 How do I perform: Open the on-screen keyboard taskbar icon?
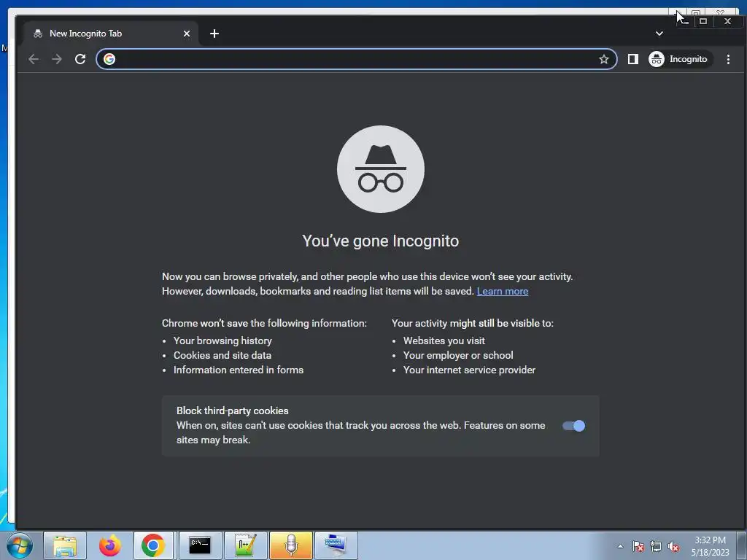coord(336,545)
